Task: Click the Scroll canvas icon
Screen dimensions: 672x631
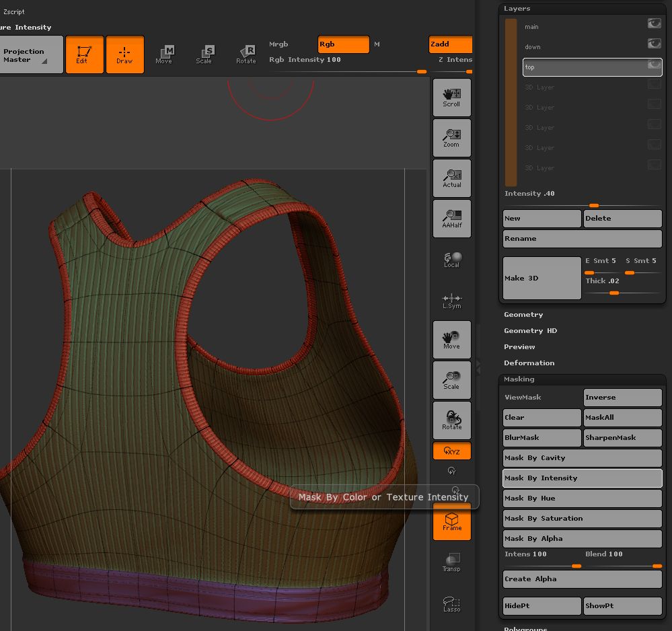Action: (451, 98)
